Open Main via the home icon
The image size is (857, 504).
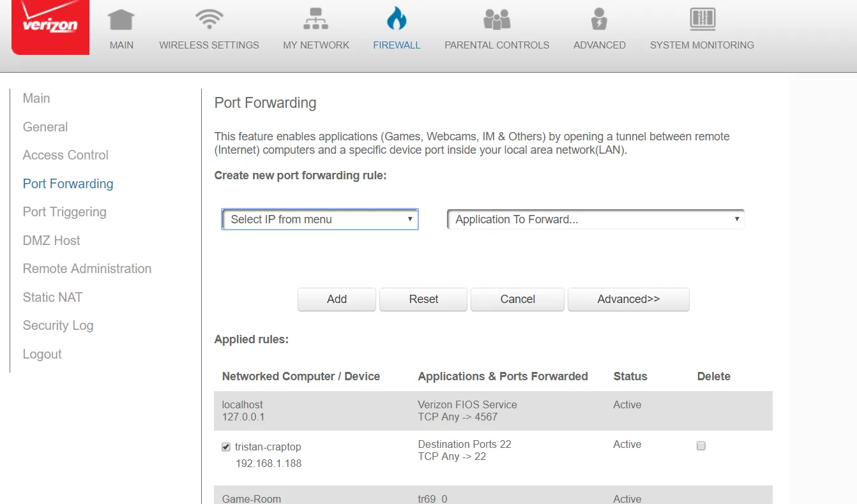[x=121, y=19]
